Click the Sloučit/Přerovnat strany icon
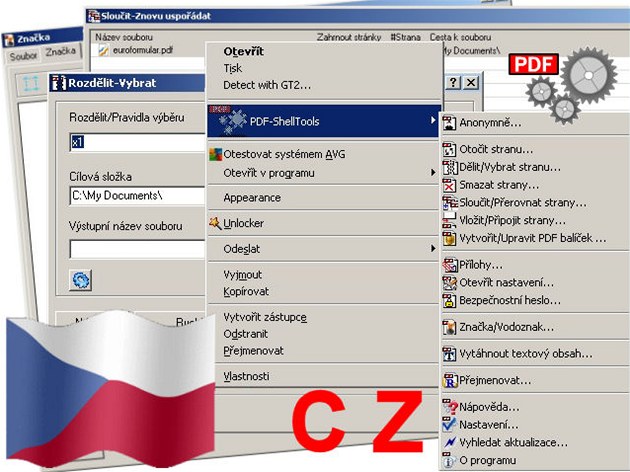The height and width of the screenshot is (472, 630). [x=450, y=203]
